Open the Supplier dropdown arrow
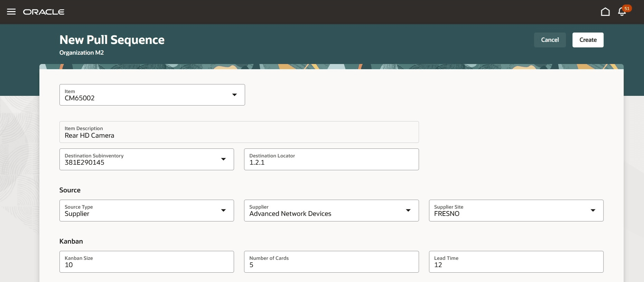 [408, 210]
